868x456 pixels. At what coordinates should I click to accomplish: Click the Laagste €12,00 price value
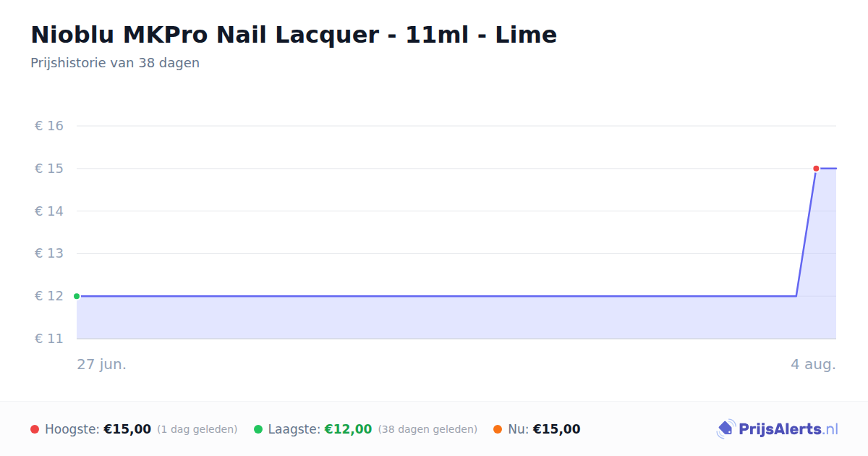tap(348, 429)
